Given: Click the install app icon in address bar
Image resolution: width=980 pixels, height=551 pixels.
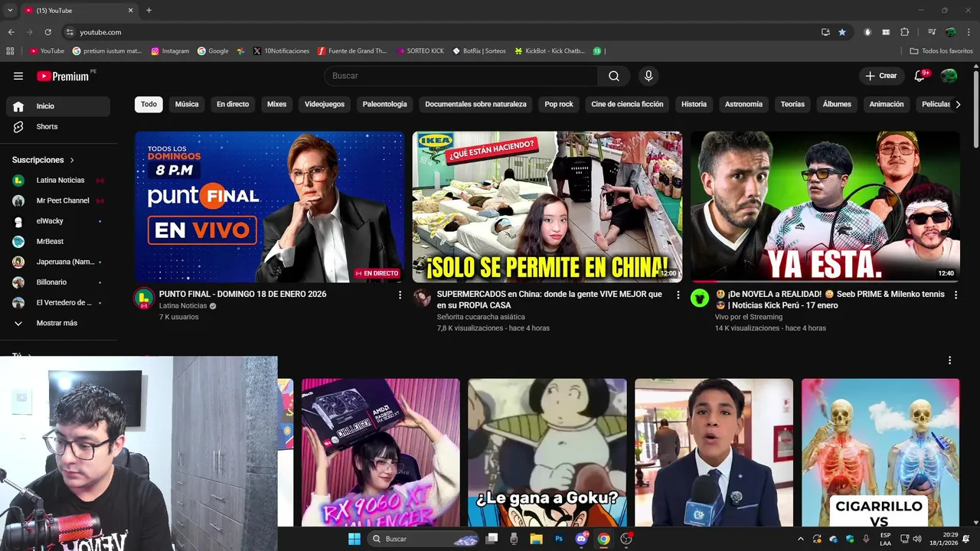Looking at the screenshot, I should coord(825,32).
